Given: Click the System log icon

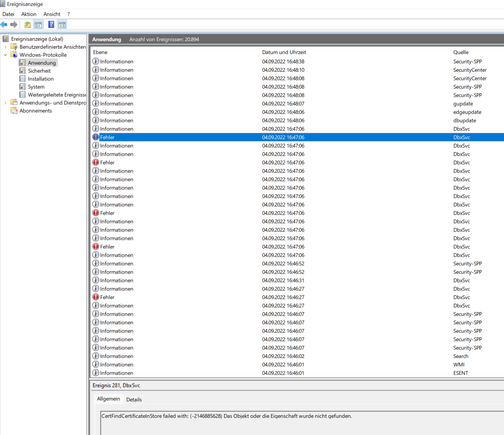Looking at the screenshot, I should coord(22,87).
